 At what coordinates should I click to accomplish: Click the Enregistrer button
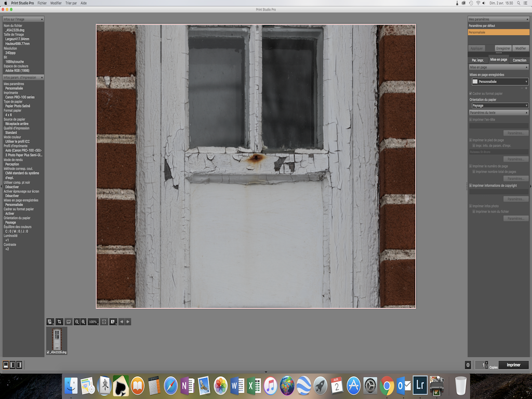pyautogui.click(x=502, y=48)
